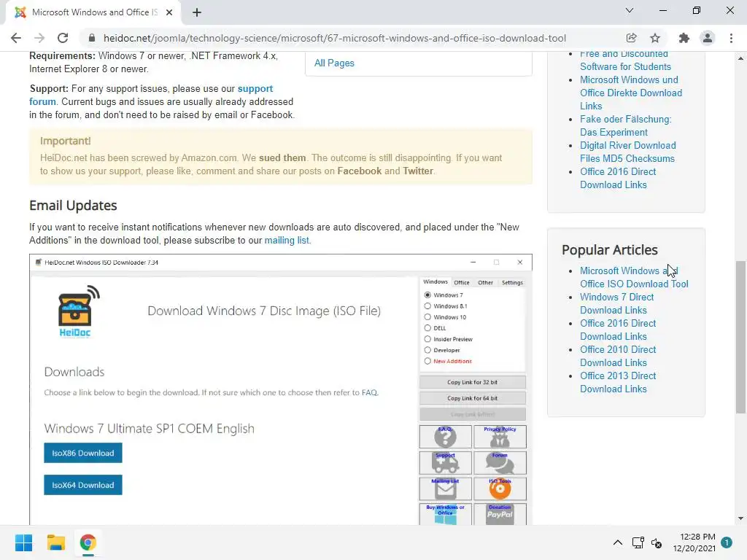This screenshot has width=747, height=560.
Task: Click the page vertical scrollbar thumb
Action: click(x=740, y=337)
